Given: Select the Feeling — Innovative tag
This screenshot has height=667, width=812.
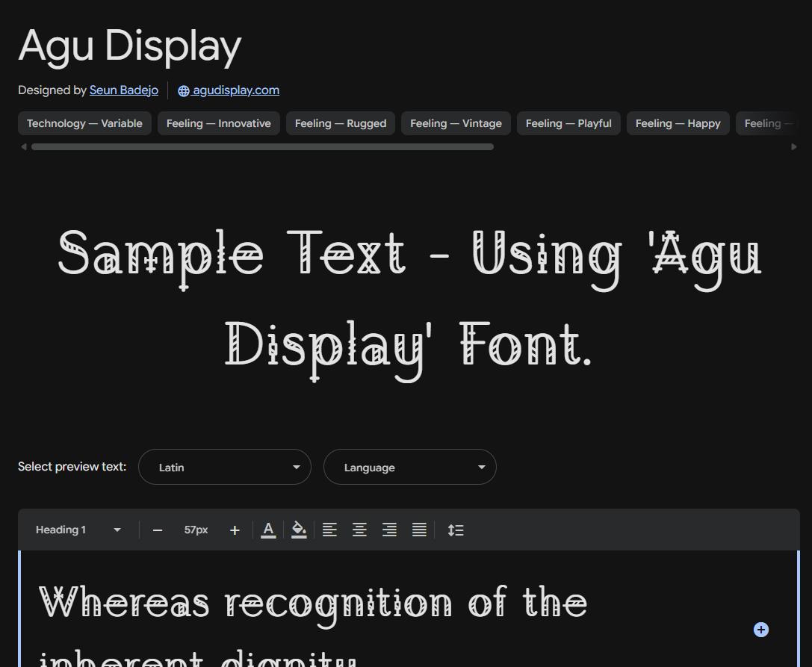Looking at the screenshot, I should 219,123.
